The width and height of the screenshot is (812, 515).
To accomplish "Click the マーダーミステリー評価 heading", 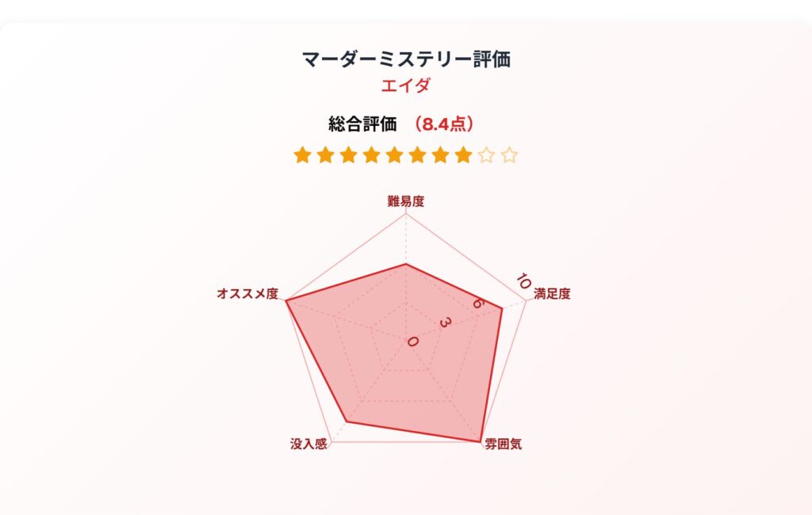I will tap(406, 59).
